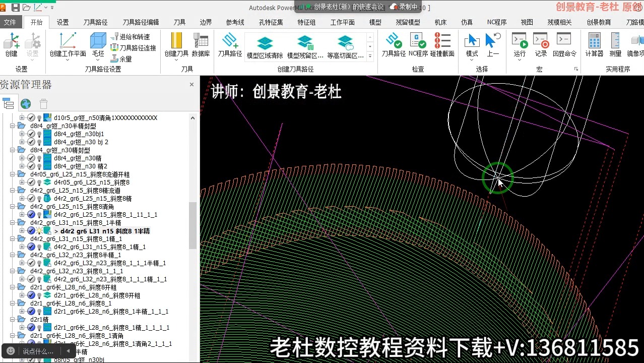
Task: Toggle light bulb for d8r4_gr短_n30精
Action: pos(39,158)
